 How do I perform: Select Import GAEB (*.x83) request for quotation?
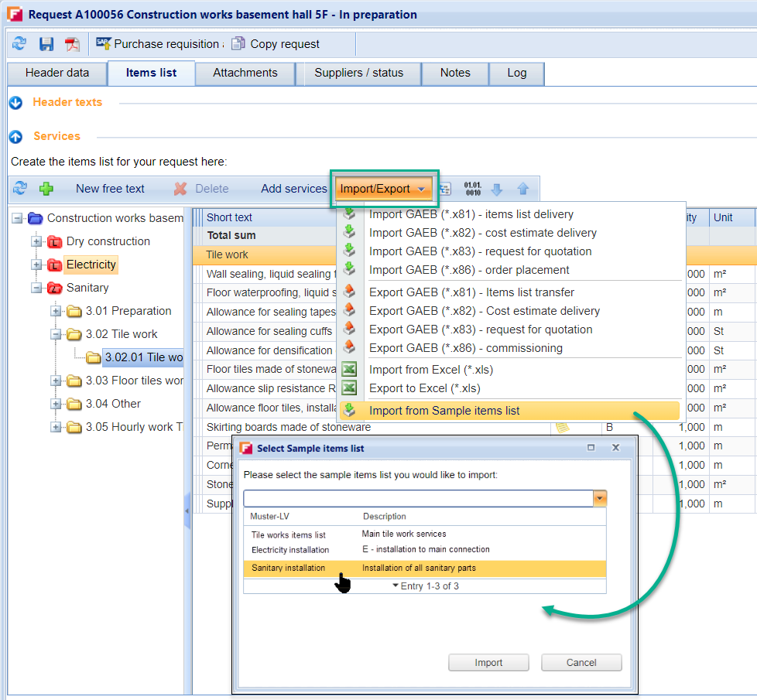(480, 251)
